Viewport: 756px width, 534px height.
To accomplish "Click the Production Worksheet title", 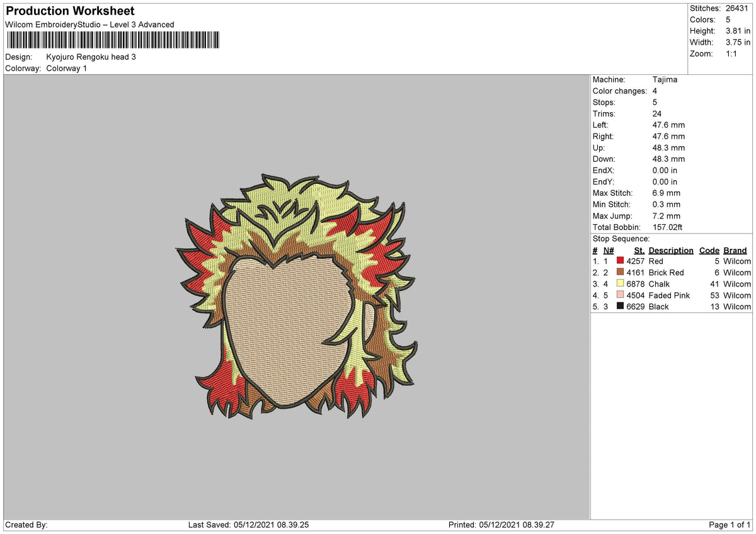I will pyautogui.click(x=70, y=11).
